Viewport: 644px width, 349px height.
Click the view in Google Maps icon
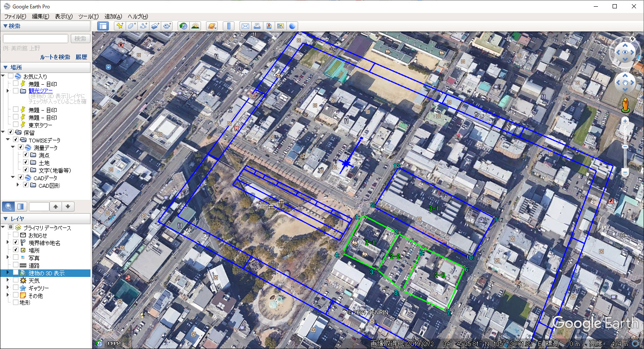pyautogui.click(x=281, y=26)
